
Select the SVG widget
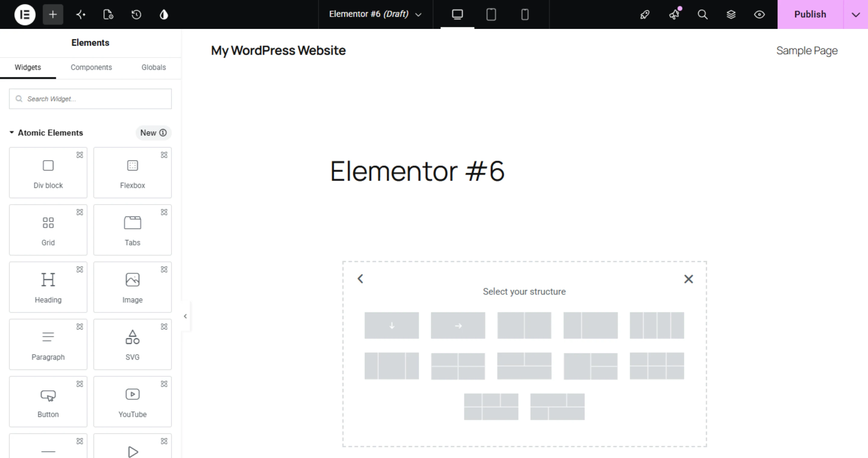[132, 344]
